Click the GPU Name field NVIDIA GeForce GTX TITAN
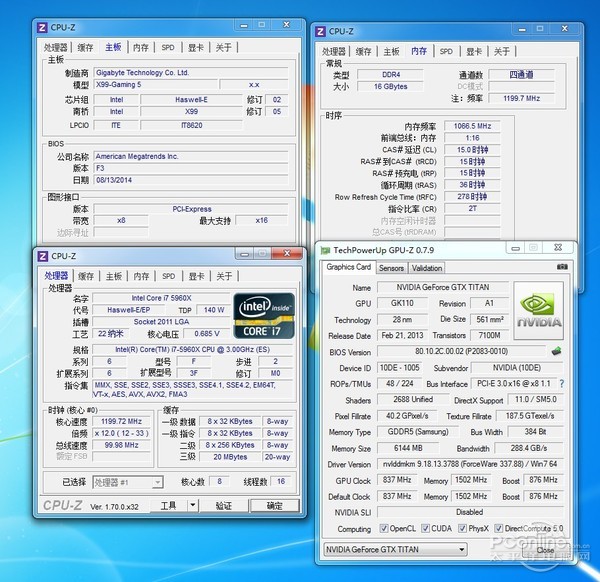The image size is (600, 582). pyautogui.click(x=443, y=287)
